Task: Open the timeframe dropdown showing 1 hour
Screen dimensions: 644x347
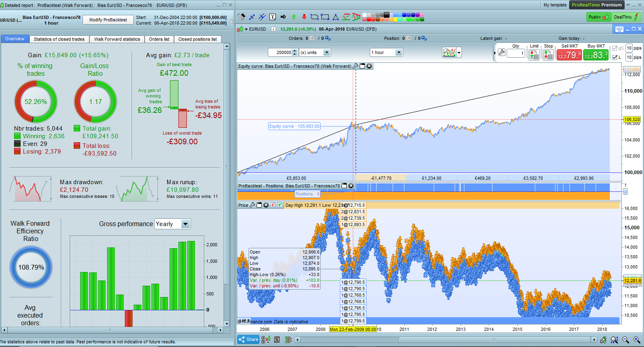Action: (386, 52)
